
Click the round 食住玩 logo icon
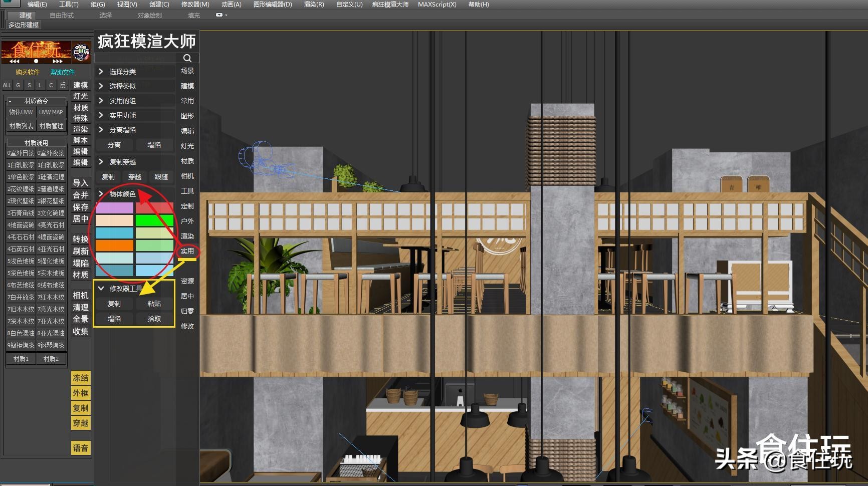click(x=81, y=52)
